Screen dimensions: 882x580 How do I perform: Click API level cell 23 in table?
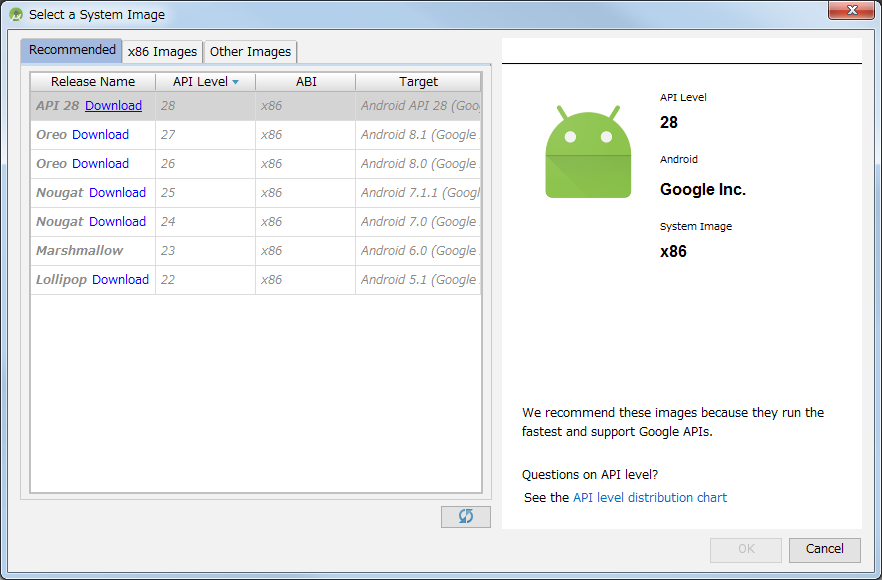[205, 251]
